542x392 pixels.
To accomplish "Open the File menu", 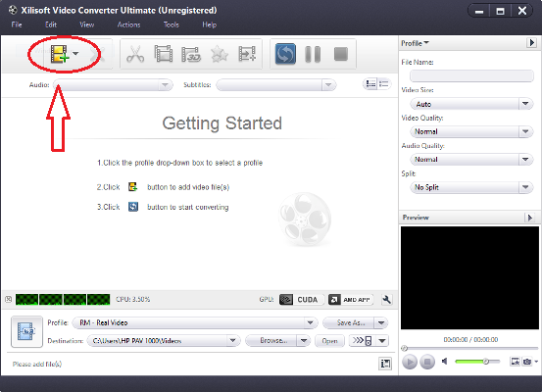I will (x=17, y=24).
